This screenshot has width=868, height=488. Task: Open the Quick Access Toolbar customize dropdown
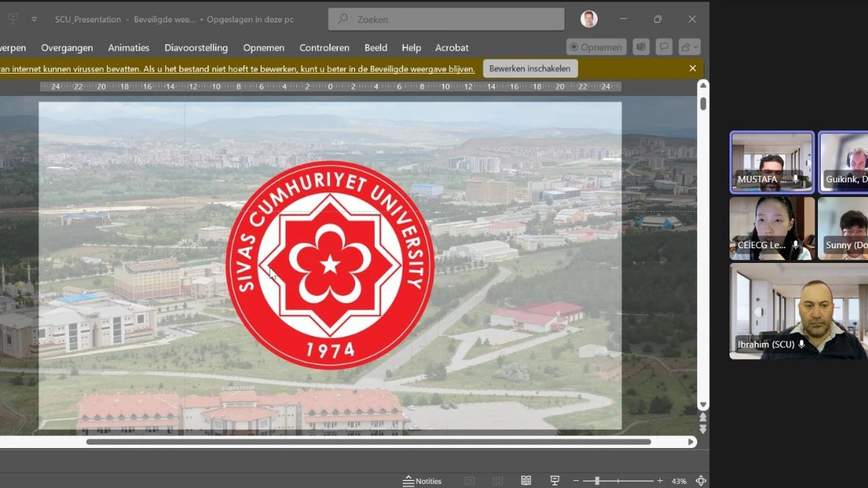35,19
